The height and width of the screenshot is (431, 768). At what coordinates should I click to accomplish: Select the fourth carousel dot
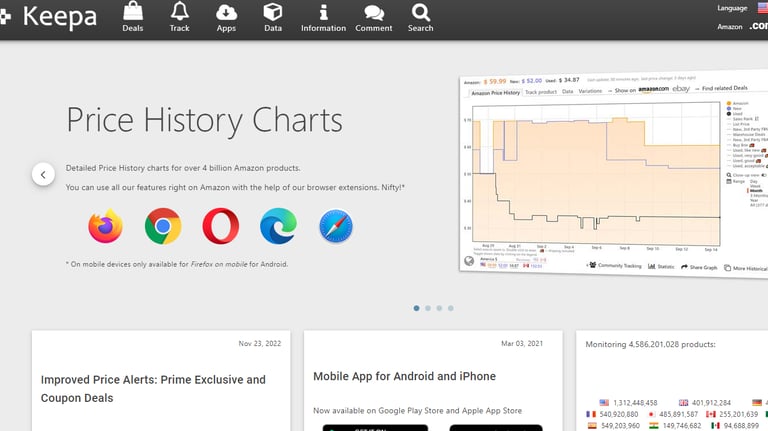point(451,308)
